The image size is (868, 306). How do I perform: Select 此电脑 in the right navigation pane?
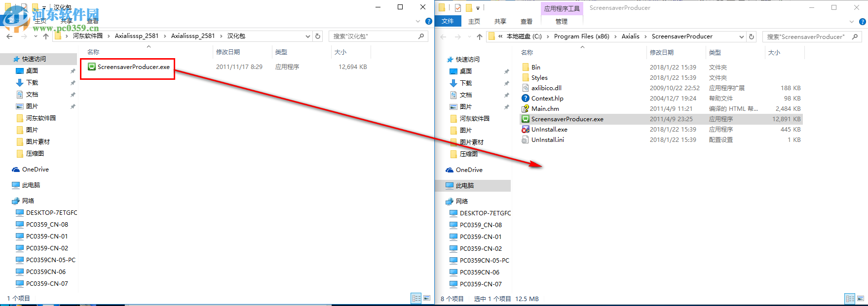464,186
